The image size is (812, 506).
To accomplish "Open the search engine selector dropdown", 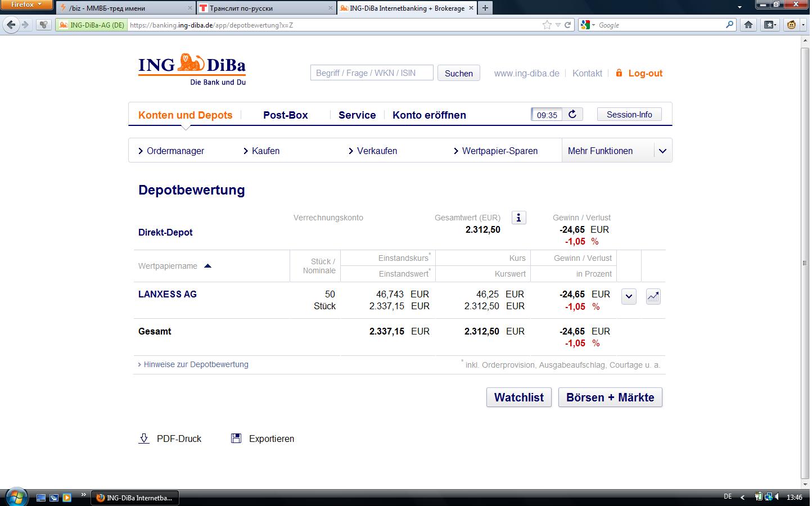I will click(x=588, y=25).
